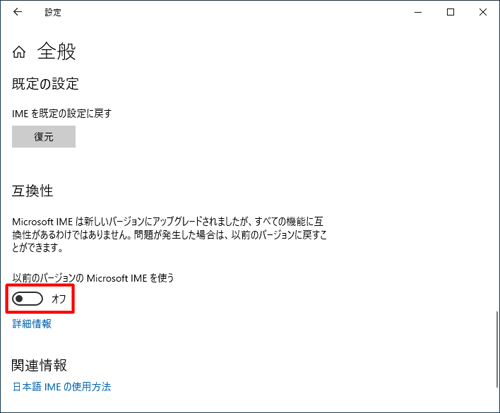This screenshot has height=413, width=500.
Task: Click the 既定の設定 heading
Action: click(x=45, y=84)
